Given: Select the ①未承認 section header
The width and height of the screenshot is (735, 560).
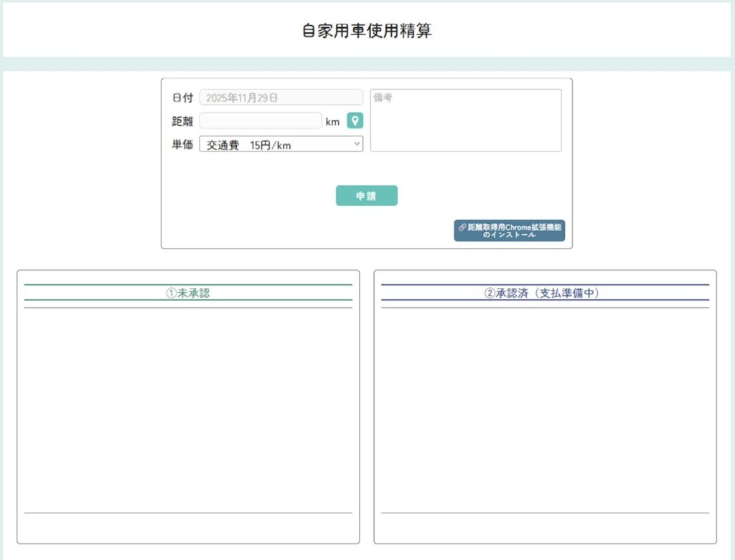Looking at the screenshot, I should (x=188, y=293).
